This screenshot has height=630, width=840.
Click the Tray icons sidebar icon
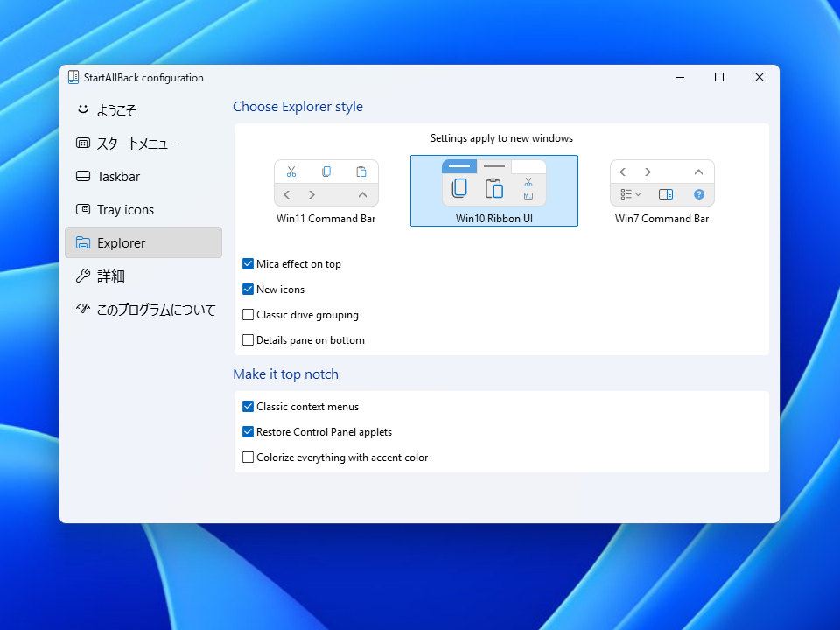(83, 209)
